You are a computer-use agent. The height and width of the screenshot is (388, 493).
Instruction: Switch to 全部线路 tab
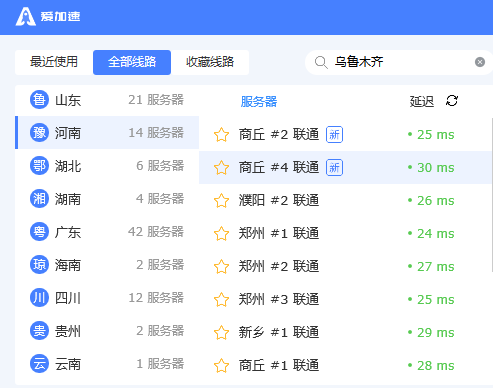[x=132, y=62]
